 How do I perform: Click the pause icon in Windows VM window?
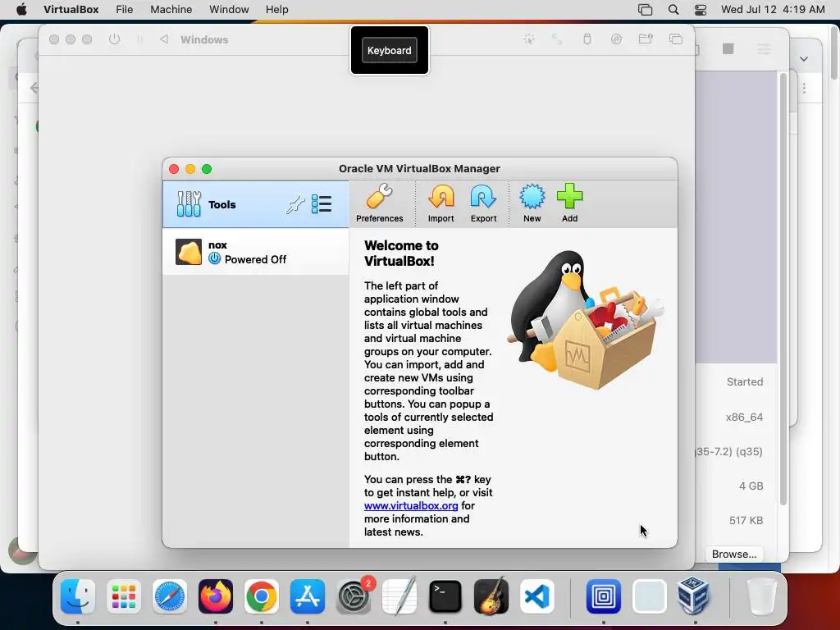(139, 39)
